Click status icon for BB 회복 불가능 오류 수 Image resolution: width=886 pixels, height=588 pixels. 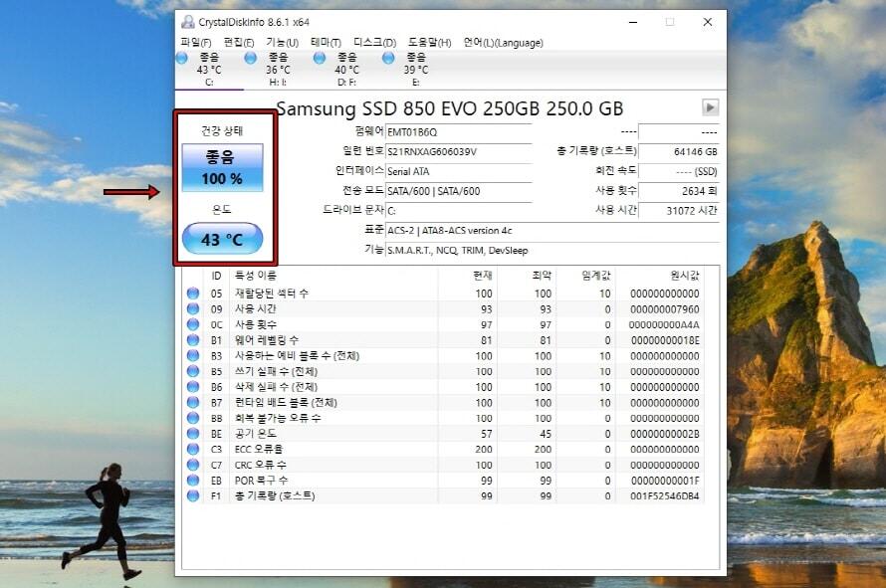(x=193, y=418)
